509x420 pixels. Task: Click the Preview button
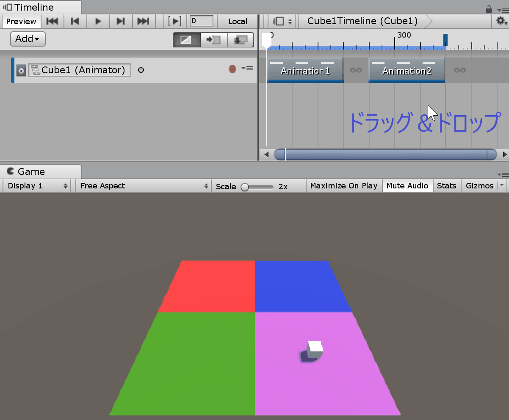click(x=21, y=21)
